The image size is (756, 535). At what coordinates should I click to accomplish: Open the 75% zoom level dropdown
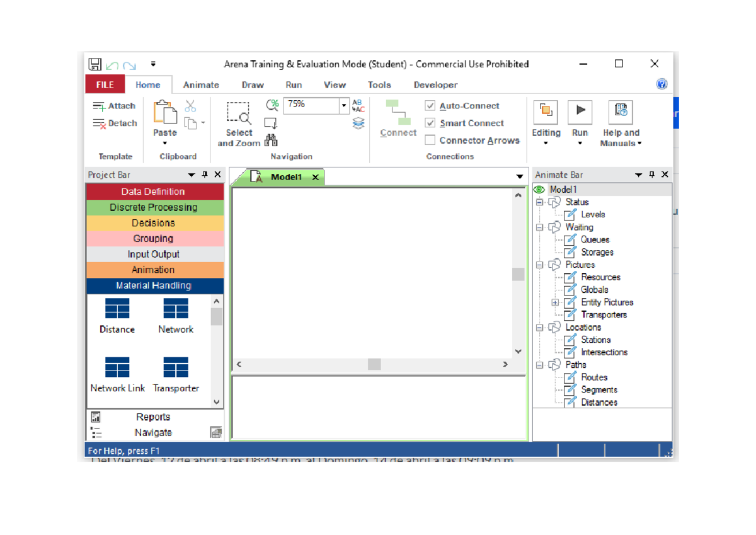[x=344, y=106]
